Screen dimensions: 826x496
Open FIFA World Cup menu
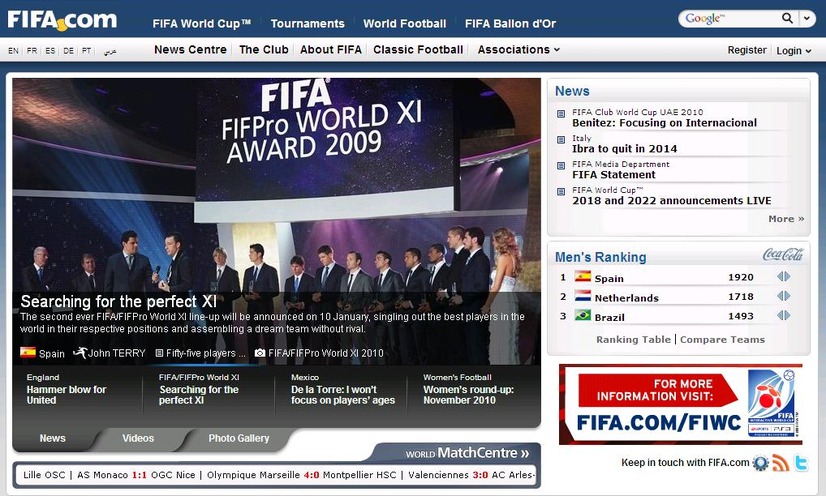[201, 24]
